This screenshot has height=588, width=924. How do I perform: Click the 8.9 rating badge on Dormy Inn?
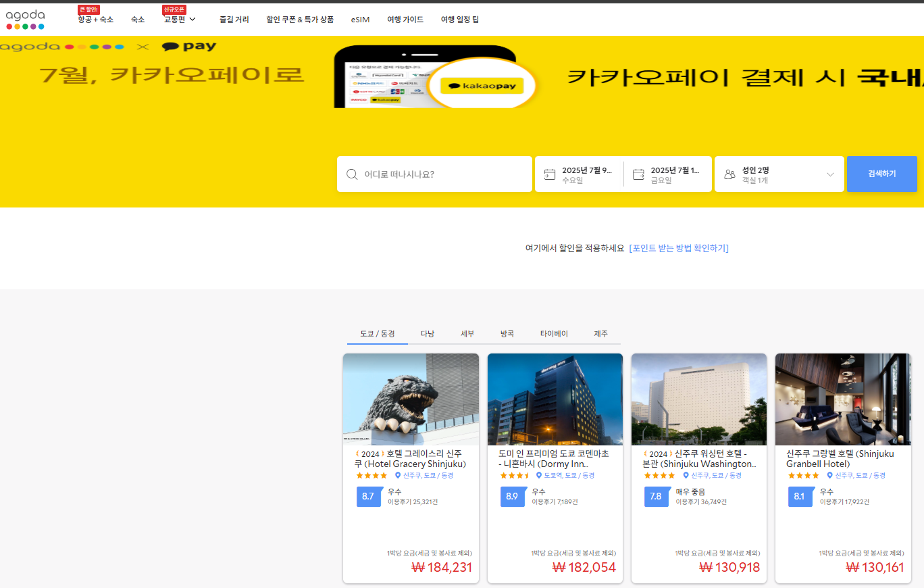click(x=513, y=496)
